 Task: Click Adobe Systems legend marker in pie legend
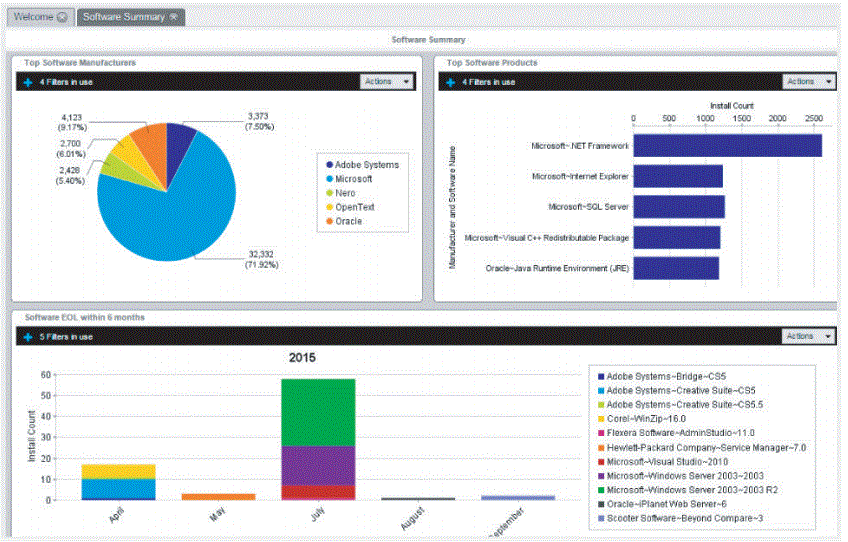[329, 165]
